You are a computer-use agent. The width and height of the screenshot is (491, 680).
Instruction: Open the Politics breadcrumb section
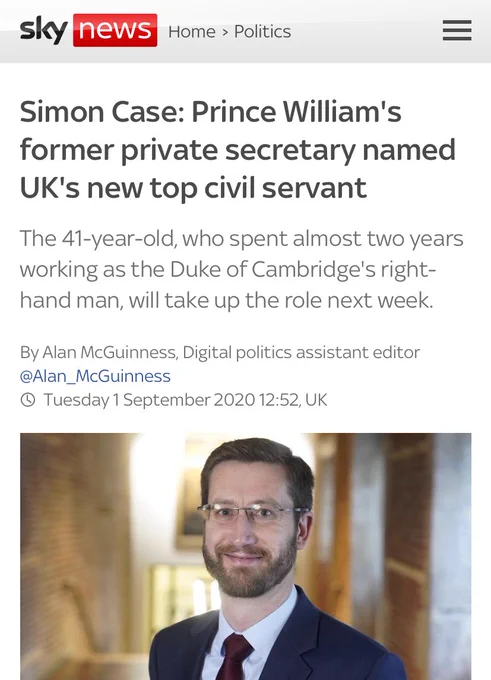tap(262, 32)
